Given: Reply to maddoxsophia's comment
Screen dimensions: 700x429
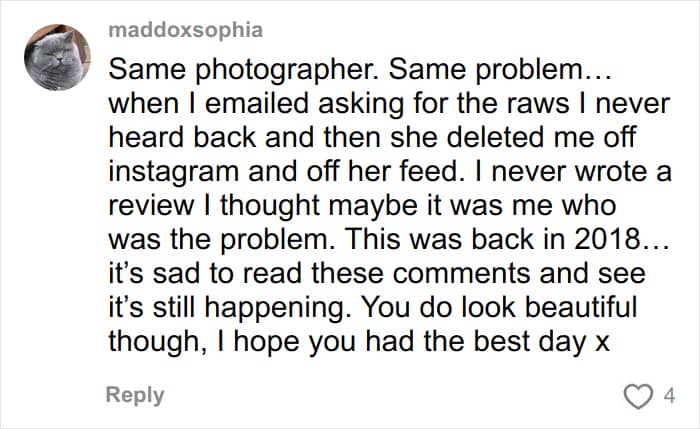Looking at the screenshot, I should 135,395.
